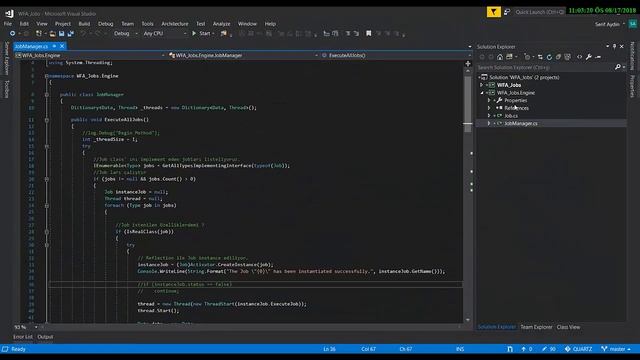Open the Edit menu

click(24, 24)
